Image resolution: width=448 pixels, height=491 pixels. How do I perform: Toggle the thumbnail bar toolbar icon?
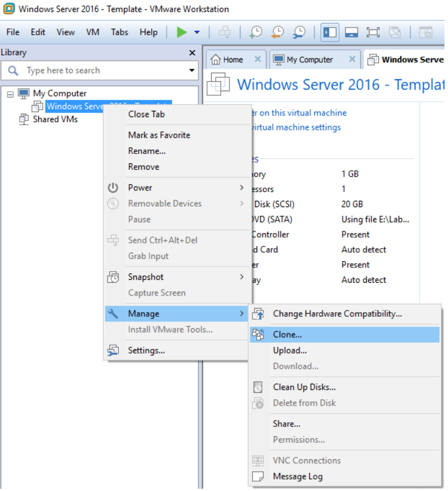tap(351, 32)
